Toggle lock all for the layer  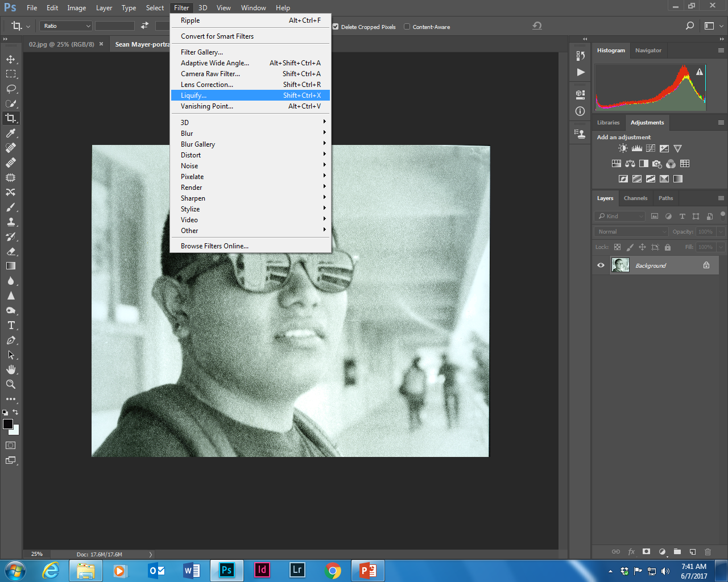[x=668, y=247]
